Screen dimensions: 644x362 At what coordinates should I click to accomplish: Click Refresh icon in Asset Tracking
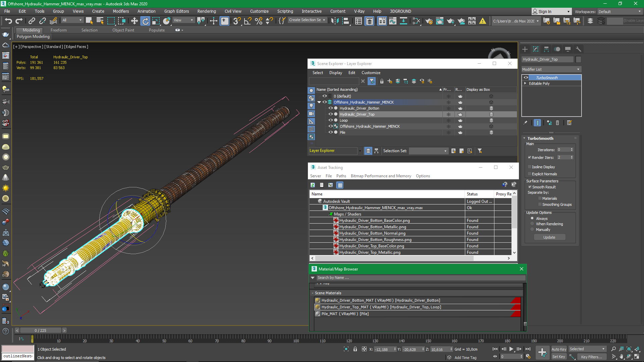click(x=313, y=185)
